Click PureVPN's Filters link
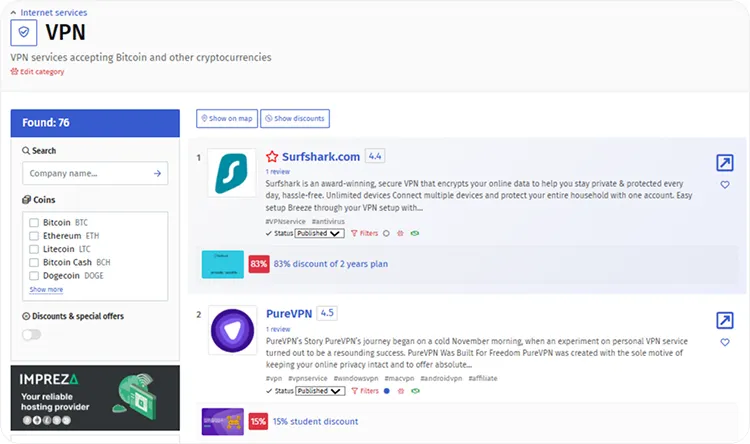750x444 pixels. click(365, 391)
